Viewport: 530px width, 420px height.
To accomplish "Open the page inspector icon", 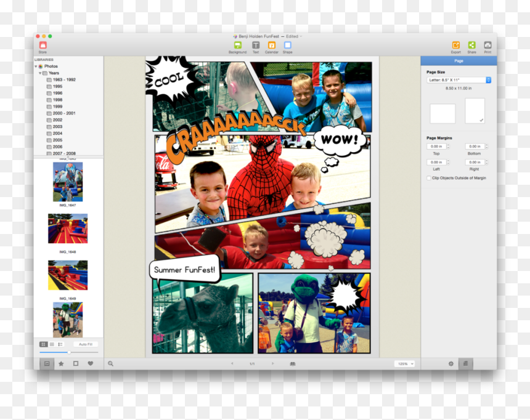I will (x=465, y=363).
